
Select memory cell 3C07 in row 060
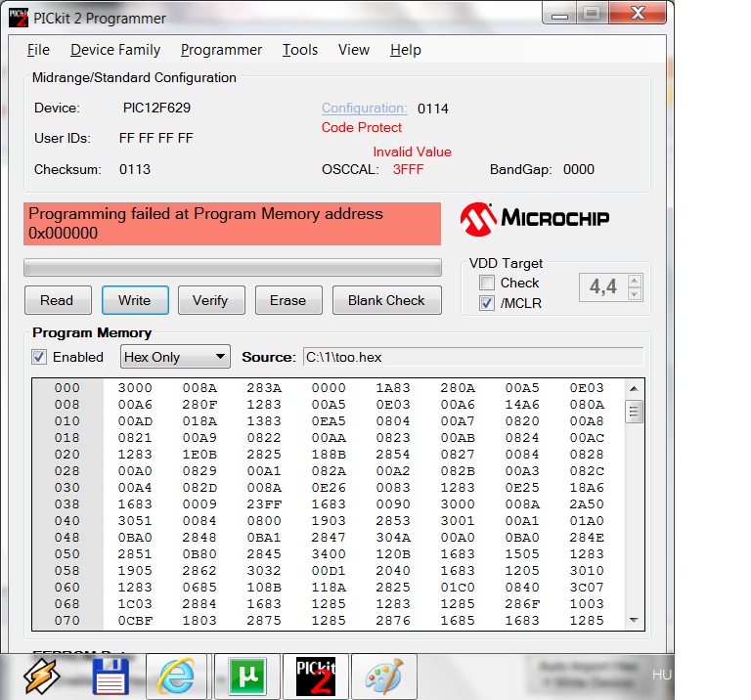[587, 587]
